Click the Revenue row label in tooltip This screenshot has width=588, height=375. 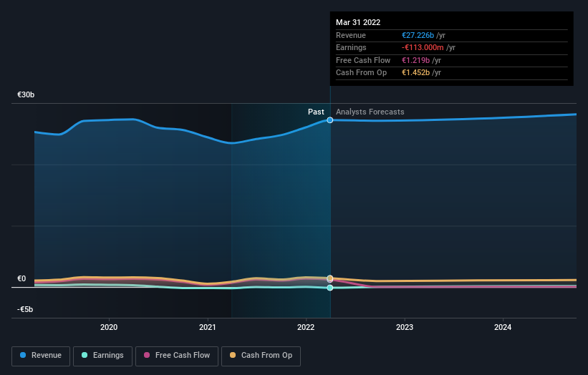pos(351,35)
